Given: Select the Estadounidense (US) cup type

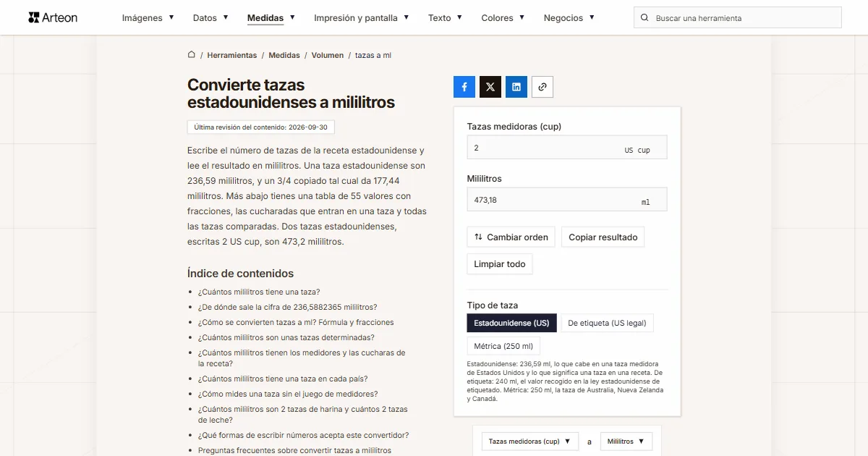Looking at the screenshot, I should pyautogui.click(x=512, y=323).
